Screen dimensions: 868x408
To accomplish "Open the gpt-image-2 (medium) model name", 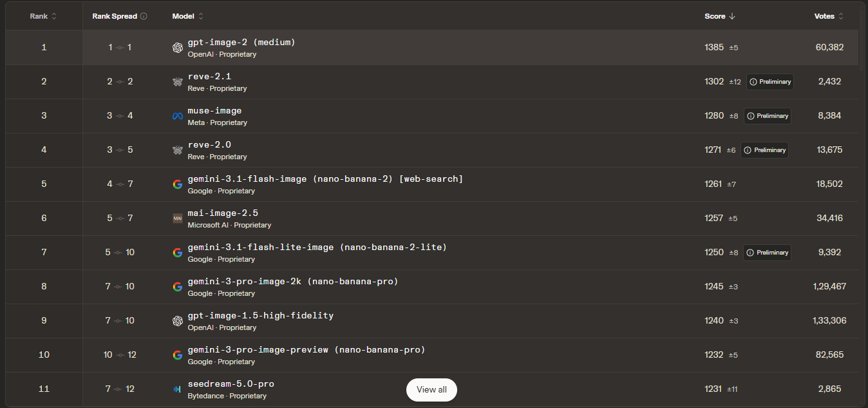I will pos(241,43).
